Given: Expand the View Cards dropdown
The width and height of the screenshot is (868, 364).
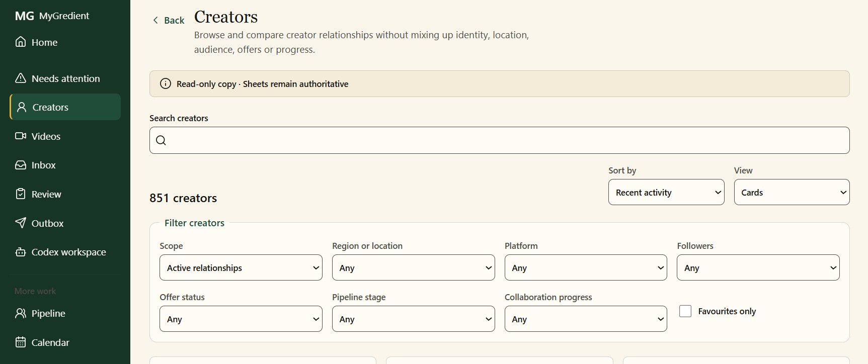Looking at the screenshot, I should pyautogui.click(x=792, y=192).
